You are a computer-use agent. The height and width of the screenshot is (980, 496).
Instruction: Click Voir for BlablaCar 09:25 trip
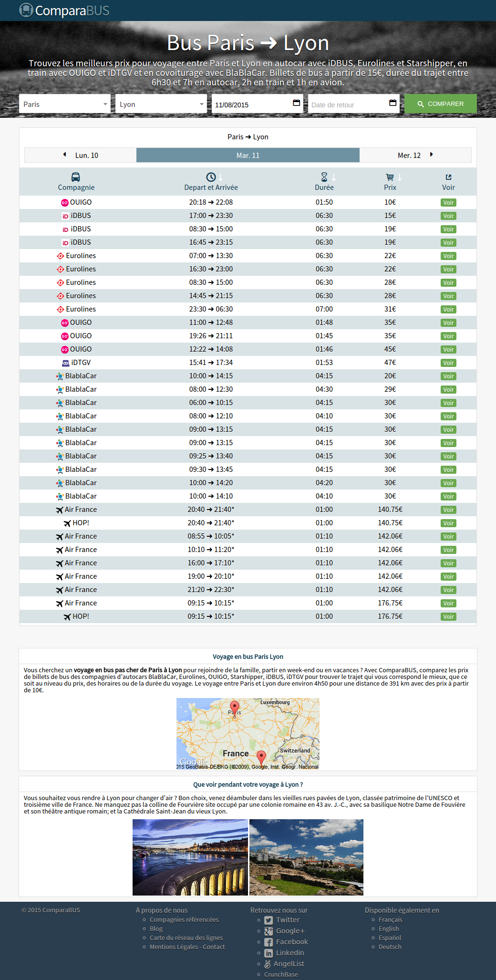click(x=448, y=457)
